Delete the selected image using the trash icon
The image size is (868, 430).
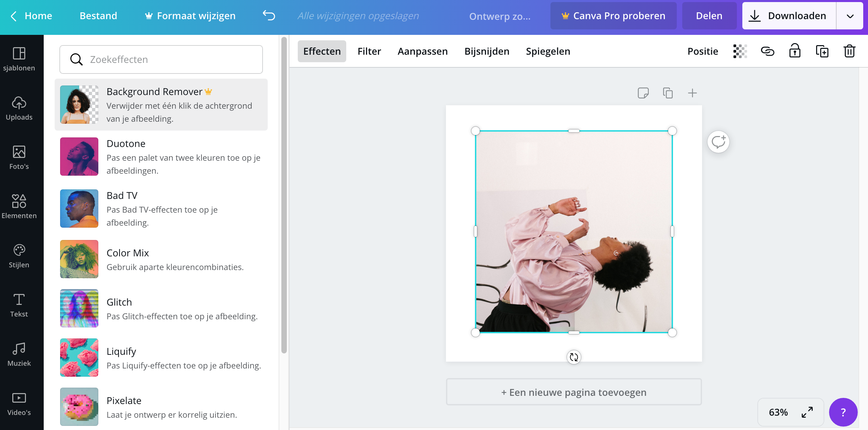[x=849, y=51]
